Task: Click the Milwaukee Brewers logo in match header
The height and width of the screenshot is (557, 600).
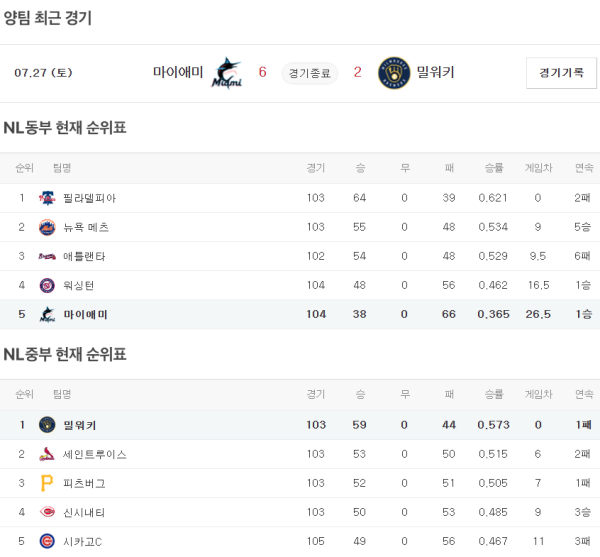Action: pos(394,72)
